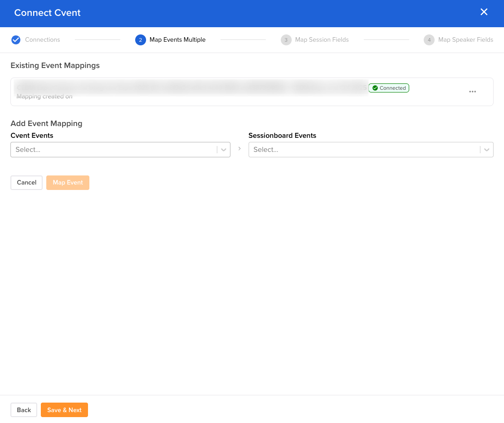The height and width of the screenshot is (423, 504).
Task: Click the Save & Next button
Action: (x=64, y=410)
